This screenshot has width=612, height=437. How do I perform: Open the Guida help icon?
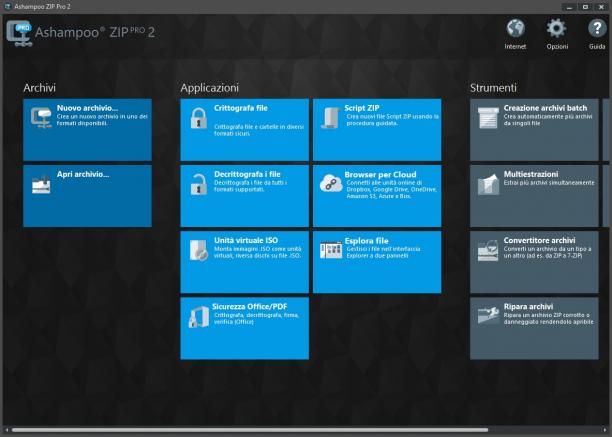(x=597, y=28)
